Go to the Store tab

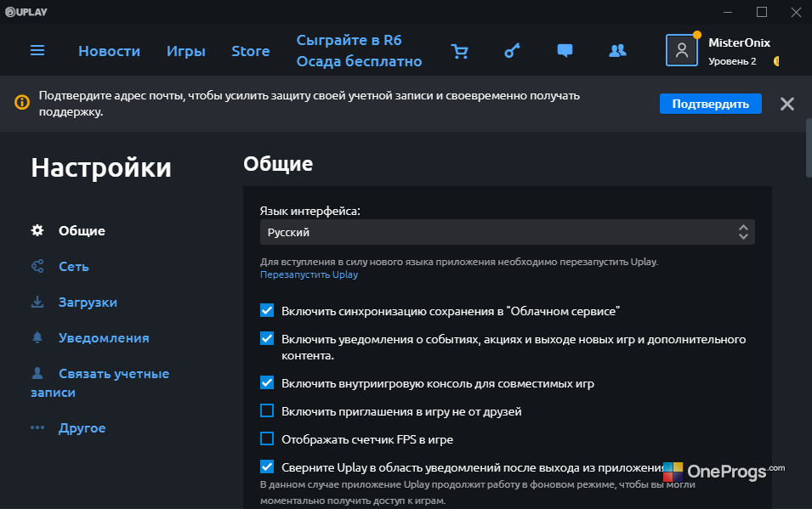click(250, 51)
